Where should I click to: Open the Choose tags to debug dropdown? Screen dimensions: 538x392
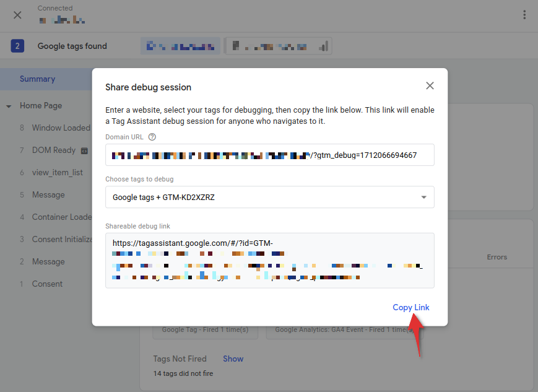pyautogui.click(x=270, y=197)
